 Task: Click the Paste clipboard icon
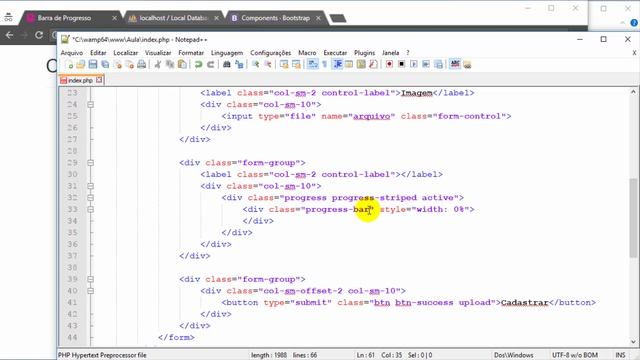[182, 64]
